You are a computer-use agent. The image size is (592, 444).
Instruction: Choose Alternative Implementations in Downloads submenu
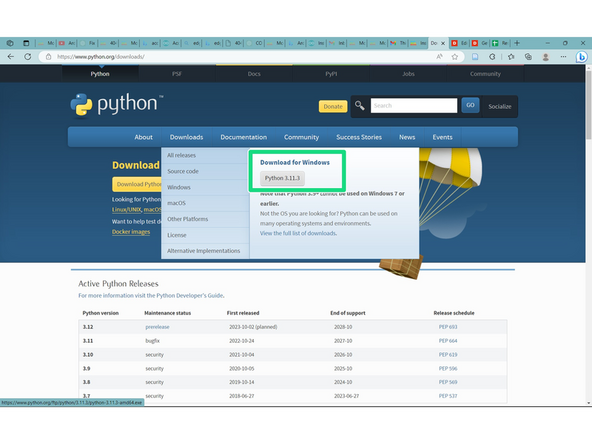click(x=205, y=251)
